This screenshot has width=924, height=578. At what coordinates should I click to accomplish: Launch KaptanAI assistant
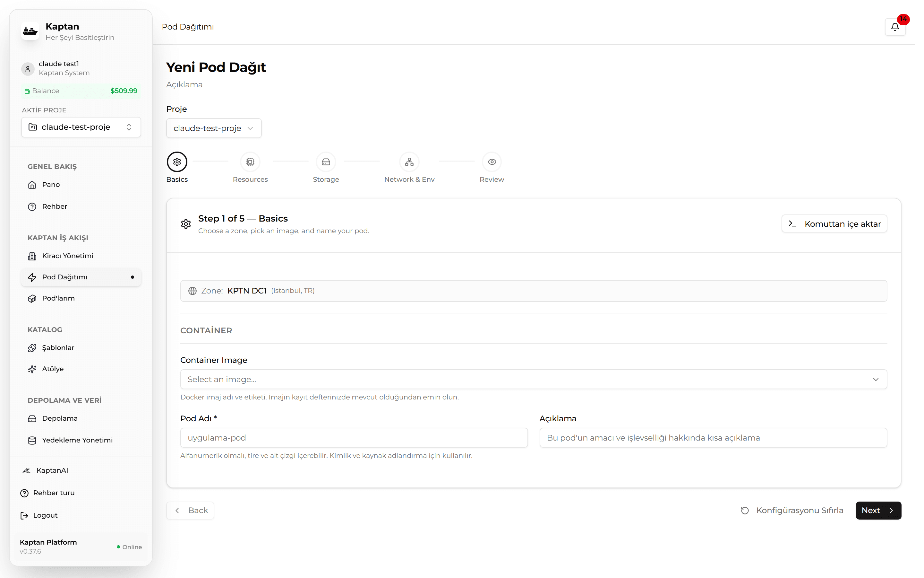(81, 470)
